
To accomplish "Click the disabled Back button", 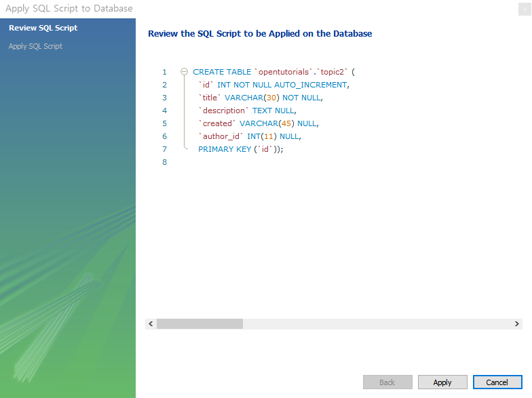I will (387, 382).
